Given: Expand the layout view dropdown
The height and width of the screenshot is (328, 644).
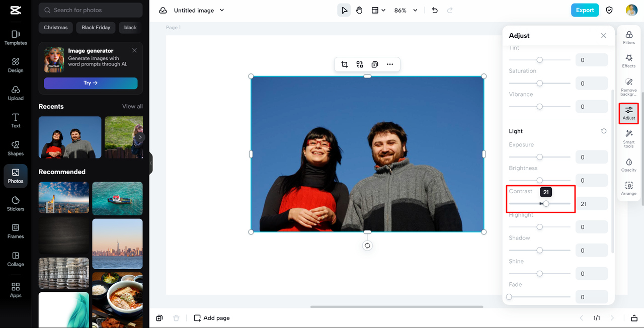Looking at the screenshot, I should coord(378,10).
